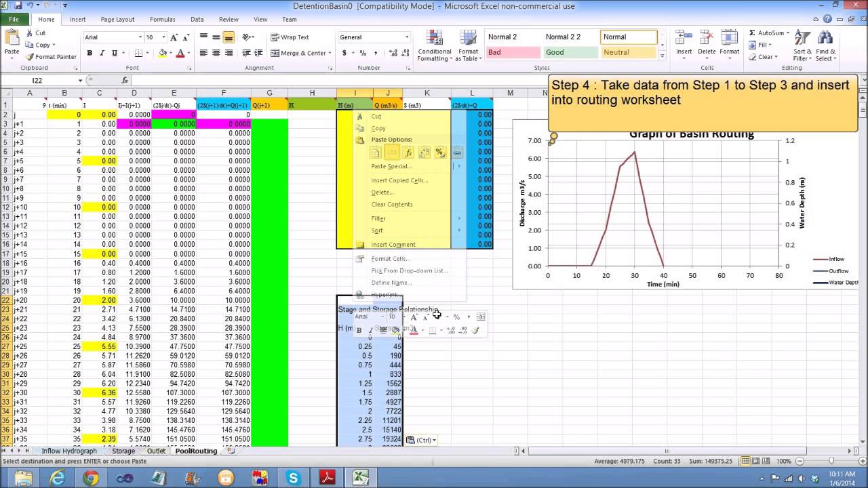Click the Paste Options (Ctrl) smart tag
The image size is (868, 488).
(420, 440)
